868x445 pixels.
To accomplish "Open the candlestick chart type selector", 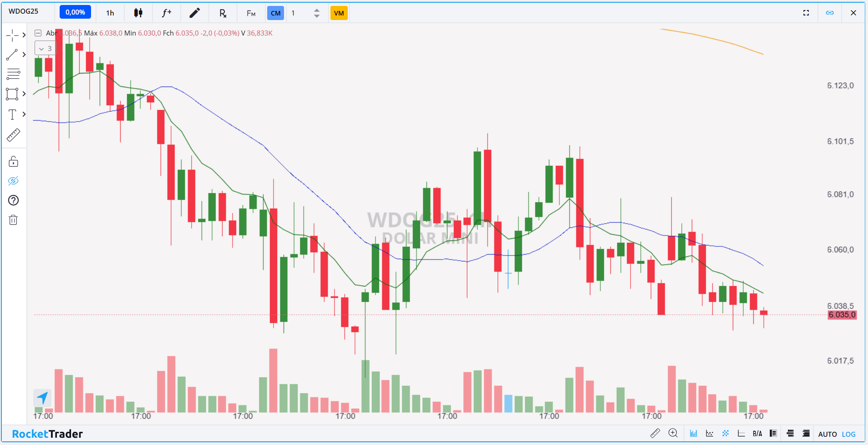I will click(138, 13).
